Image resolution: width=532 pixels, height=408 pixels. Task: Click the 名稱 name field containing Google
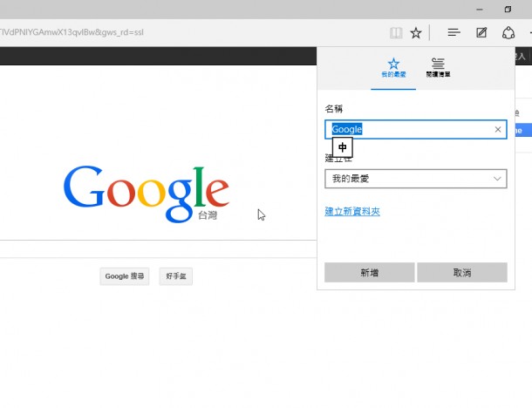click(x=416, y=129)
